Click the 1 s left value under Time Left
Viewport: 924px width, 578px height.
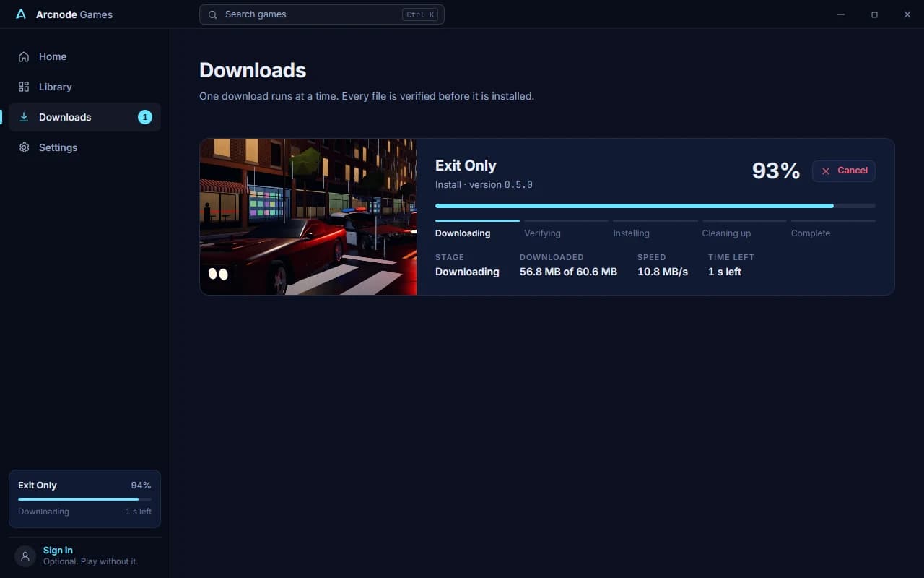[x=725, y=272]
